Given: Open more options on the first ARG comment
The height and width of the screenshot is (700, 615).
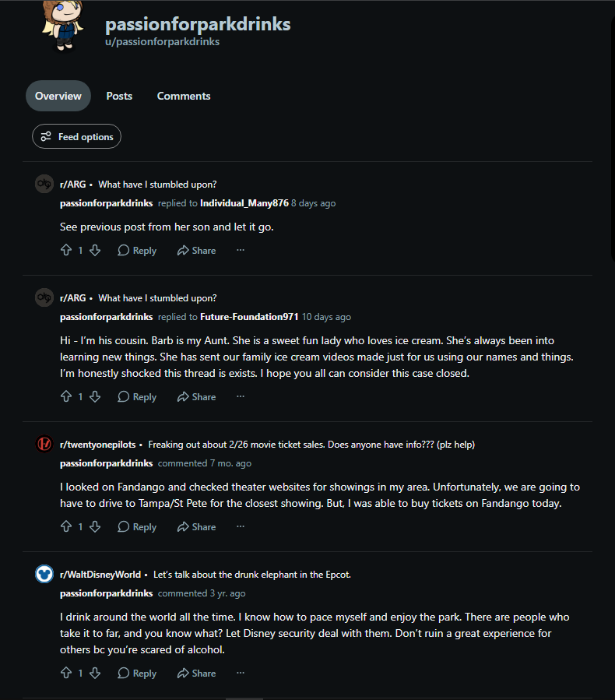Looking at the screenshot, I should [x=241, y=250].
